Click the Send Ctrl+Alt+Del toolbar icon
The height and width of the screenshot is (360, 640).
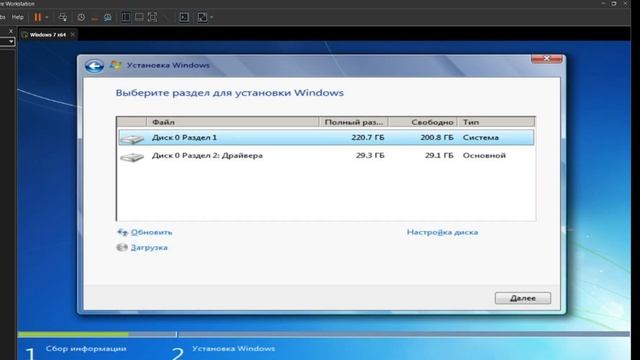click(x=63, y=17)
